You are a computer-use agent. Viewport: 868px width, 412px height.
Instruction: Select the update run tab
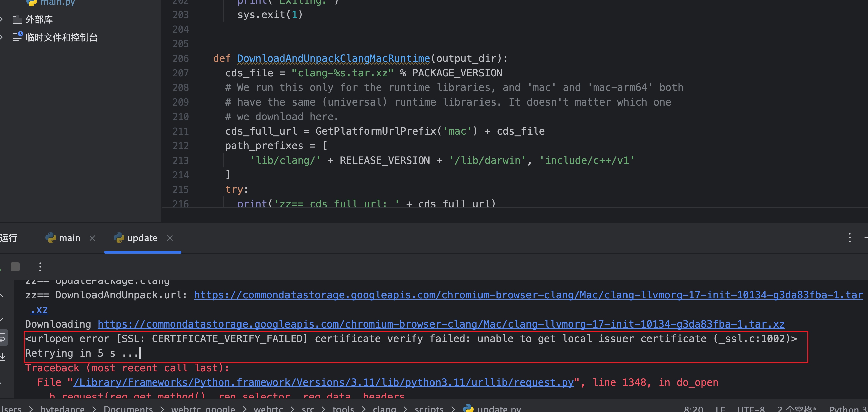pyautogui.click(x=142, y=238)
